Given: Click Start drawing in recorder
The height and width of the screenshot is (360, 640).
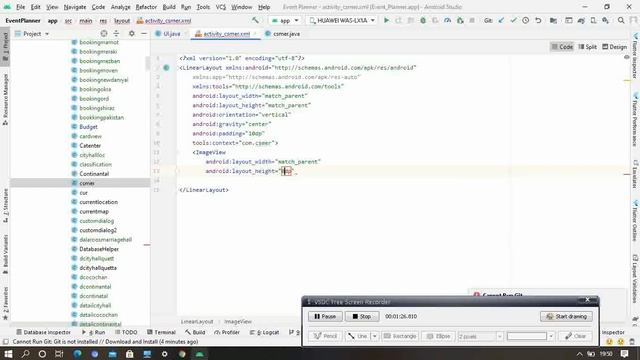Looking at the screenshot, I should point(566,316).
